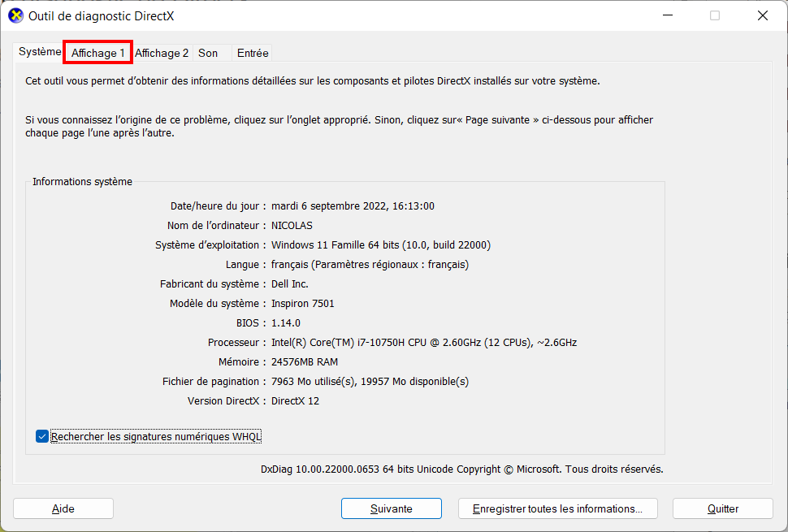
Task: Click the processor value Intel Core i7-10750H
Action: coord(424,343)
